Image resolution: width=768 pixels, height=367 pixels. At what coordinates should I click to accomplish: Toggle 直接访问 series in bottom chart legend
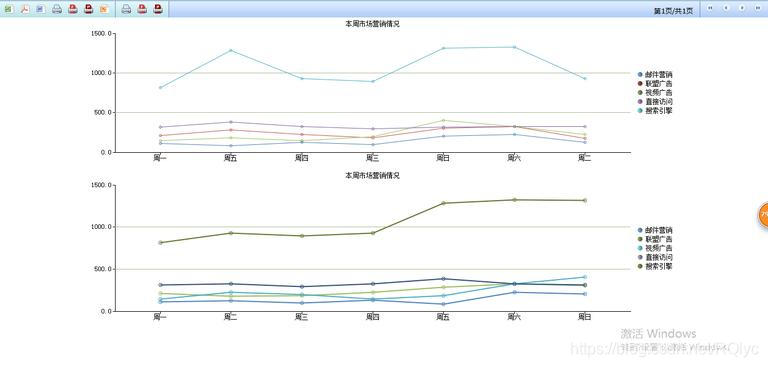pos(655,257)
